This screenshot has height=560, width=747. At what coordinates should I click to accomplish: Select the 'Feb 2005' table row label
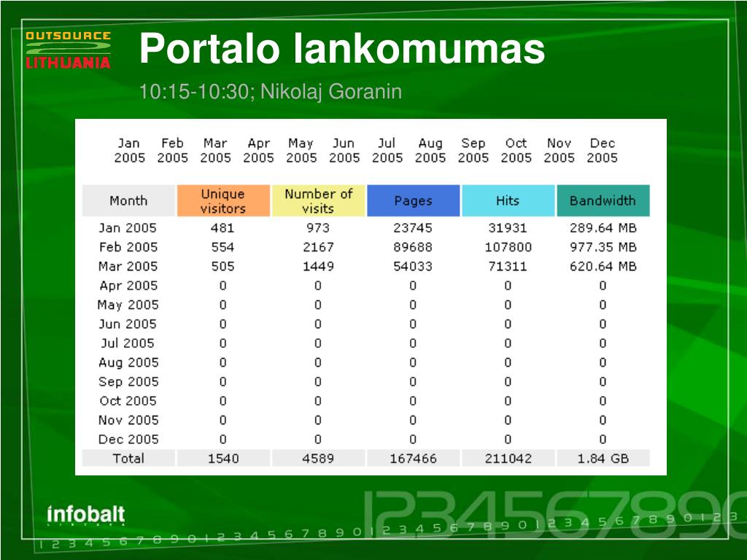point(128,247)
